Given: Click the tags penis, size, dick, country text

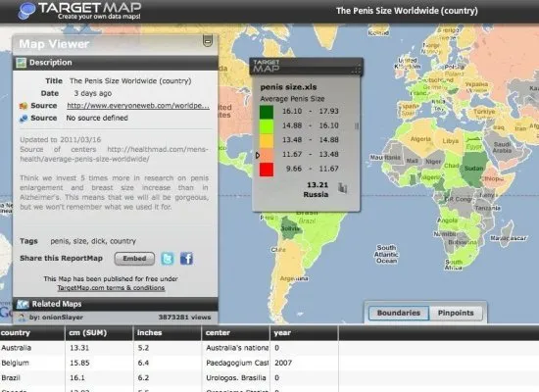Looking at the screenshot, I should pos(93,241).
